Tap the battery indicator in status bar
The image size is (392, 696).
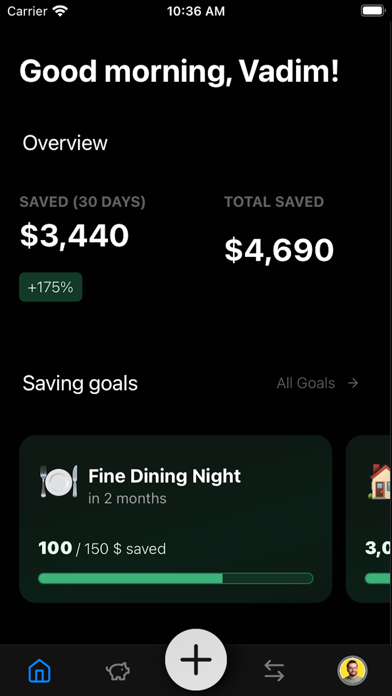[x=372, y=11]
